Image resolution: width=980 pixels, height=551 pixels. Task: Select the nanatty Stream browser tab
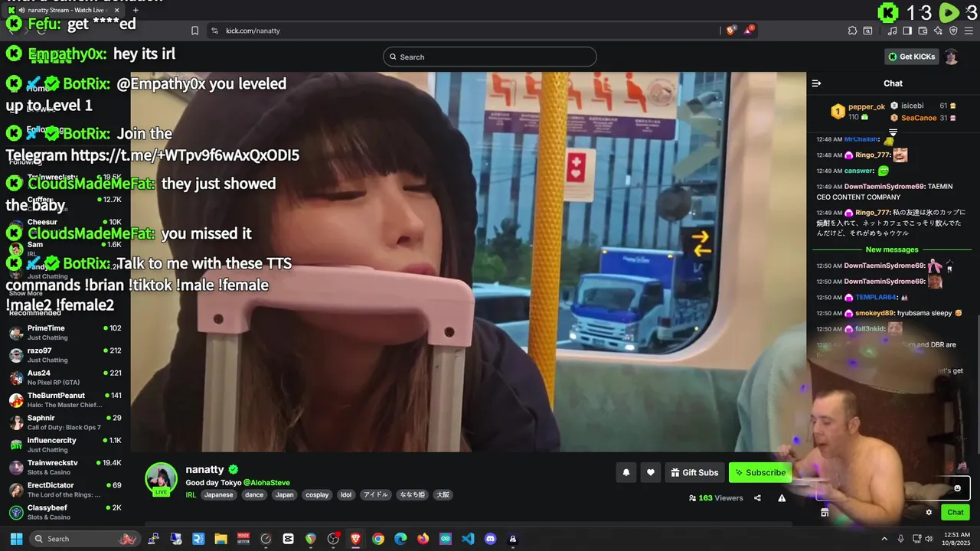pos(65,10)
